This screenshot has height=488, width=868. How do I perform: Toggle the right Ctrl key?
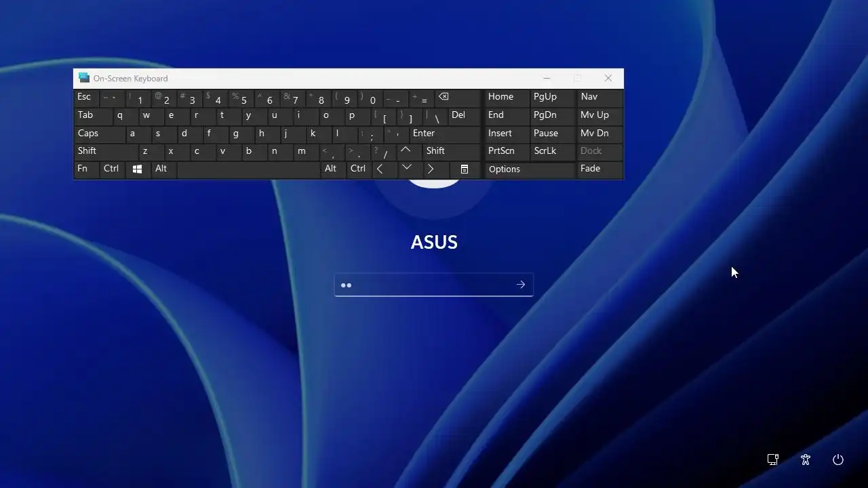click(359, 169)
